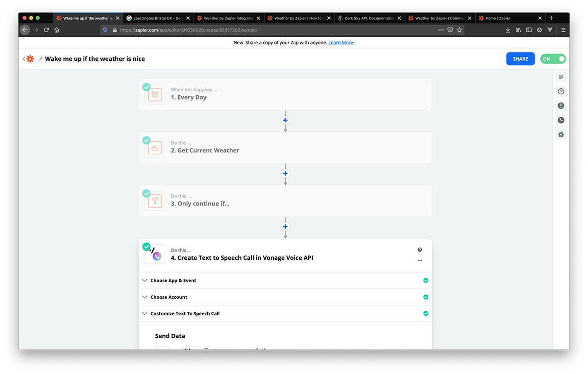Click the pencil icon to rename the Zap
Screen dimensions: 588x374
click(41, 59)
